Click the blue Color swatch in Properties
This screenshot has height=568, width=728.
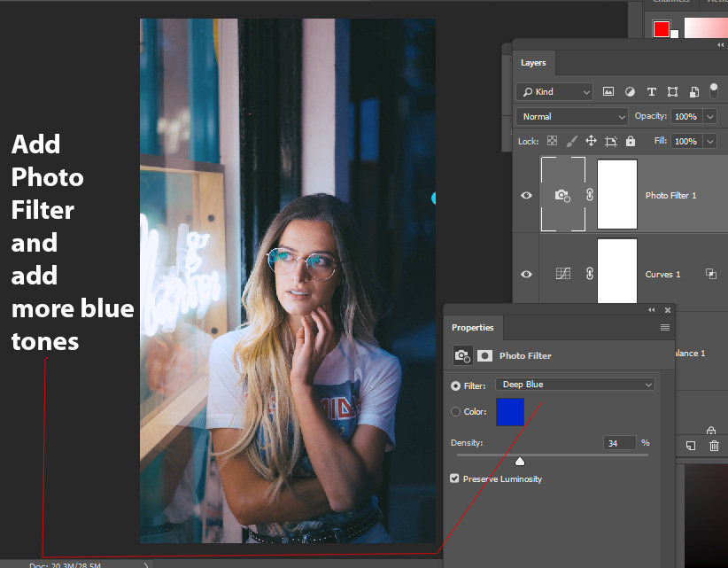tap(510, 412)
